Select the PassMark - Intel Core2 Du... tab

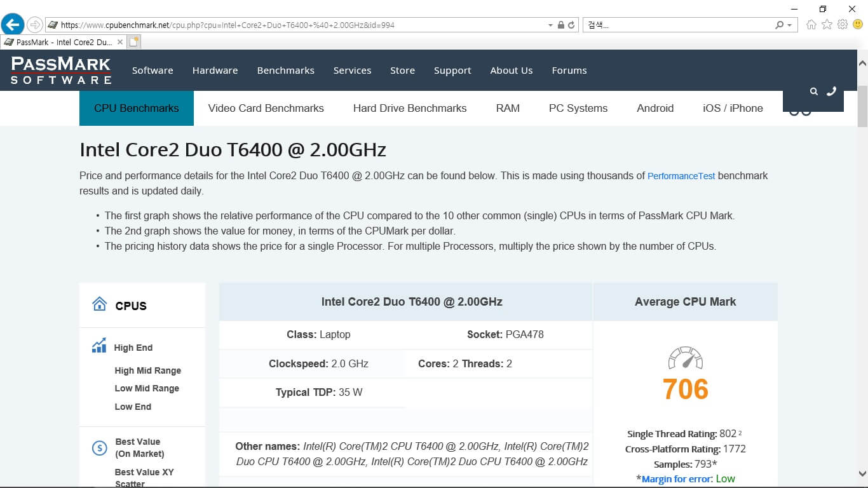tap(64, 43)
